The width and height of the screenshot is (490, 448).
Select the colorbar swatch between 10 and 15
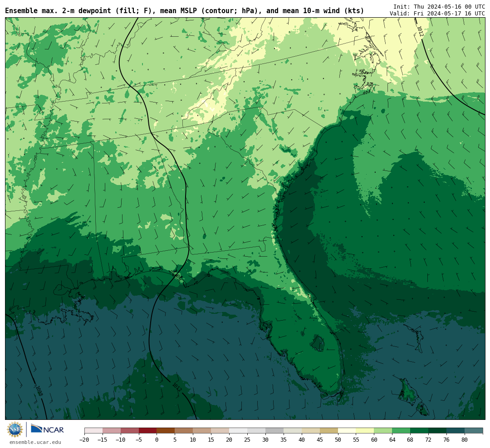coord(202,431)
